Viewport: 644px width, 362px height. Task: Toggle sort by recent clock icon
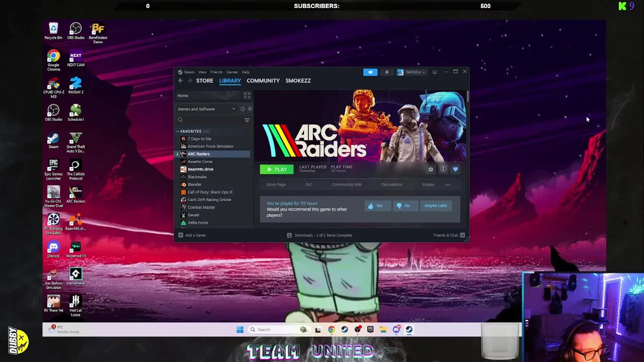click(242, 109)
